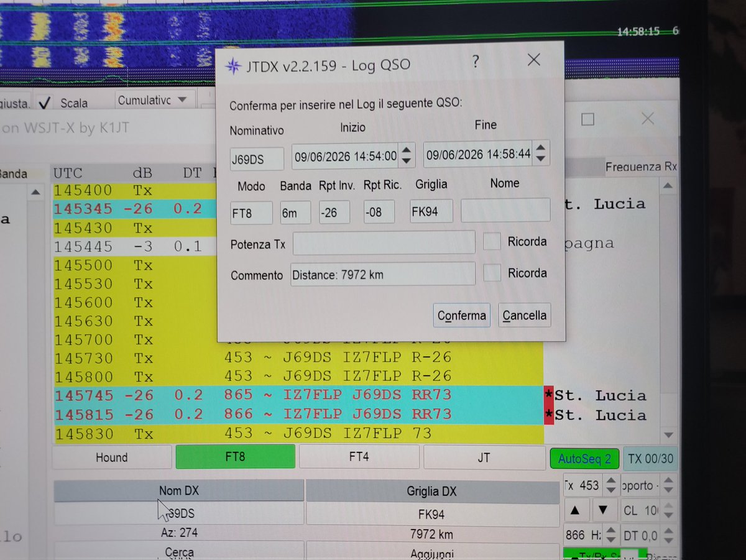Select the Hound mode button
The image size is (746, 560).
point(112,458)
